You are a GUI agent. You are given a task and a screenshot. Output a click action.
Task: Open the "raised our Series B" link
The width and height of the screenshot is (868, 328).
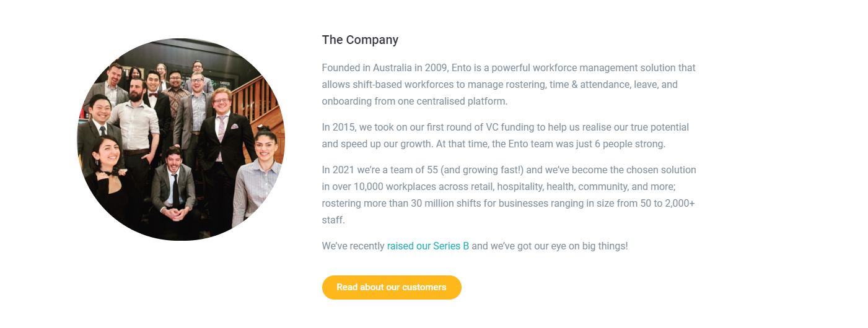(427, 246)
